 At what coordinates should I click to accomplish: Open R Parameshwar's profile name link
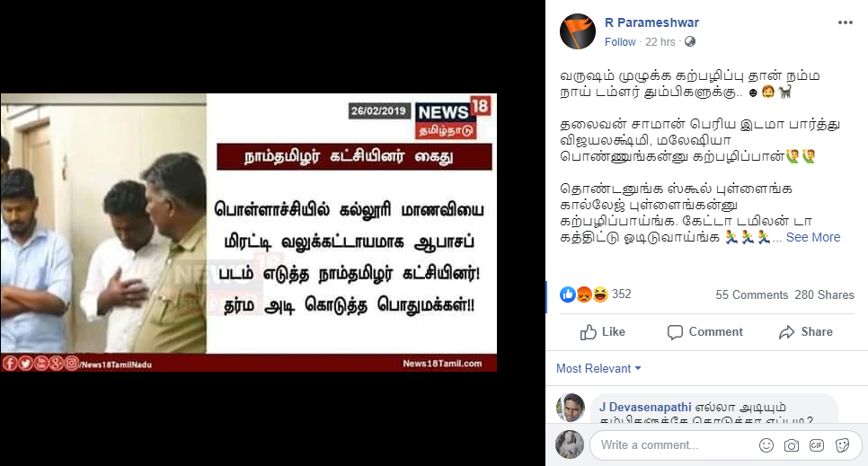pos(651,22)
